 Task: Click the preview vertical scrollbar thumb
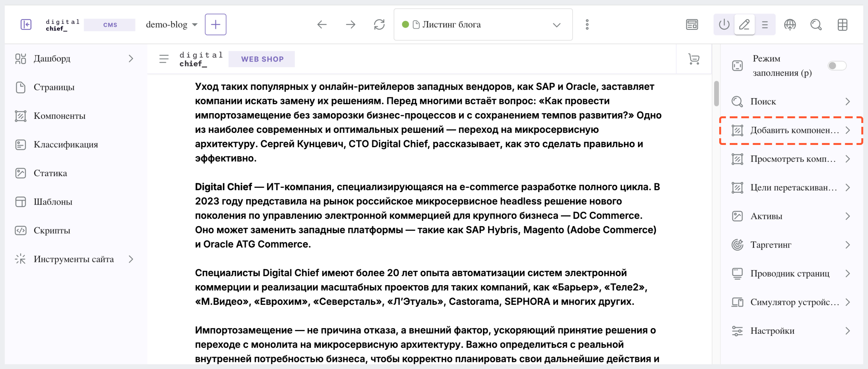click(x=716, y=93)
